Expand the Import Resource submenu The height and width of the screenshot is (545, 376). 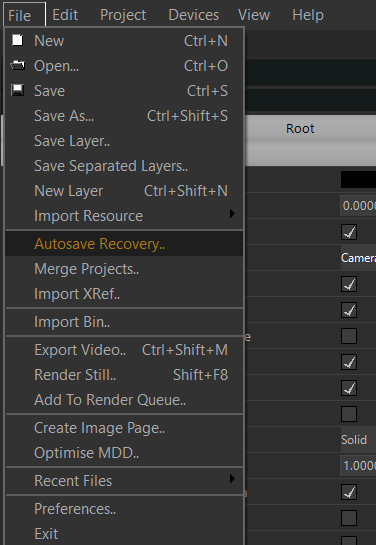[x=124, y=216]
